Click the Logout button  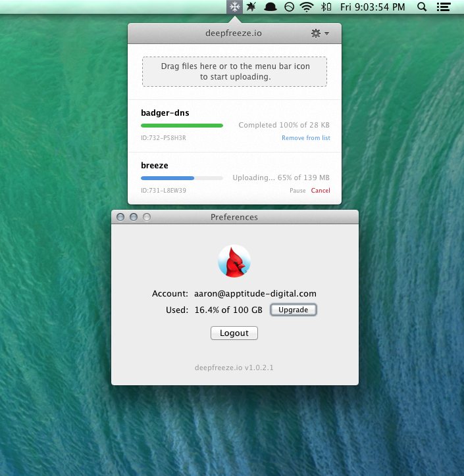(234, 333)
